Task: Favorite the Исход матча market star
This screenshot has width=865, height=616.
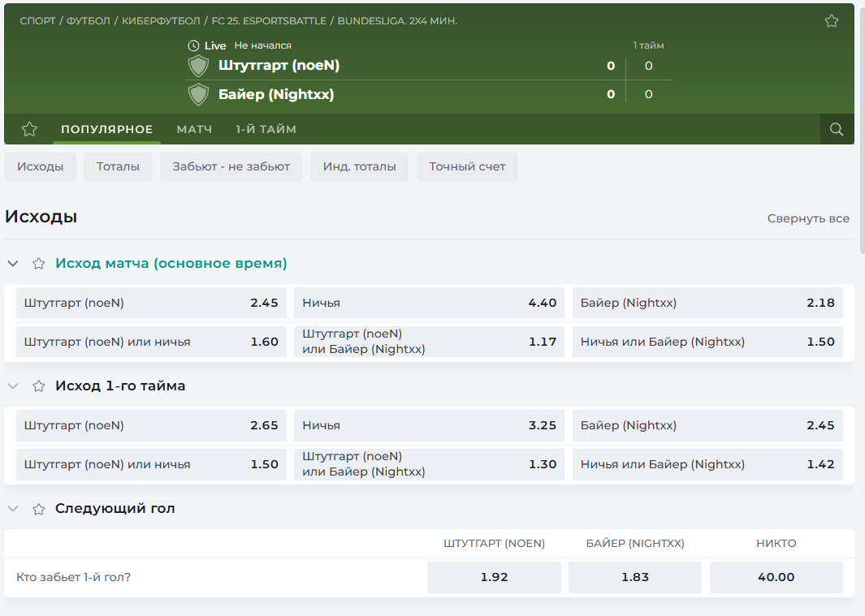Action: point(38,264)
